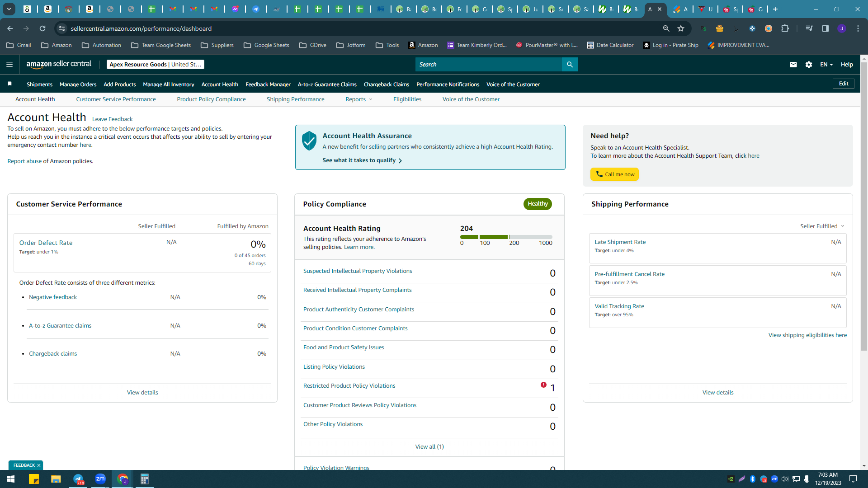Switch to the Product Policy Compliance tab
The height and width of the screenshot is (488, 868).
pyautogui.click(x=211, y=99)
